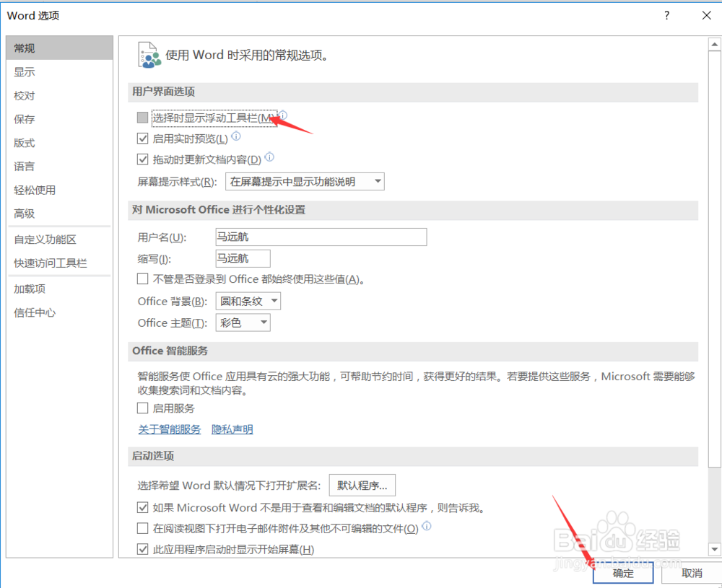Image resolution: width=722 pixels, height=588 pixels.
Task: Open the Office 背景 dropdown
Action: coord(248,302)
